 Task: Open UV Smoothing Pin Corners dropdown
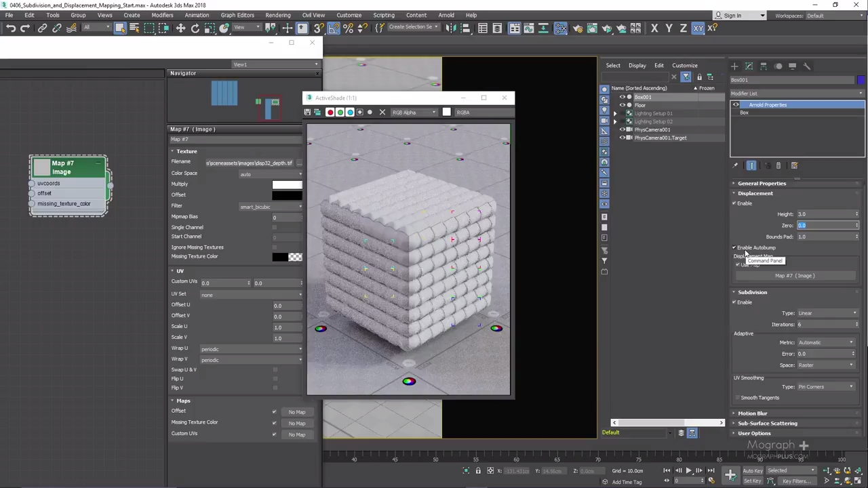coord(826,387)
